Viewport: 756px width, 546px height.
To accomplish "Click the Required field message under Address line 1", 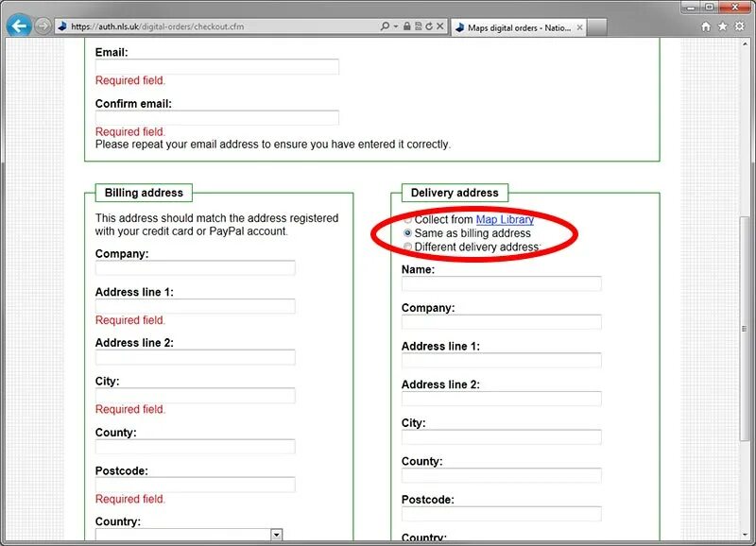I will pos(129,320).
